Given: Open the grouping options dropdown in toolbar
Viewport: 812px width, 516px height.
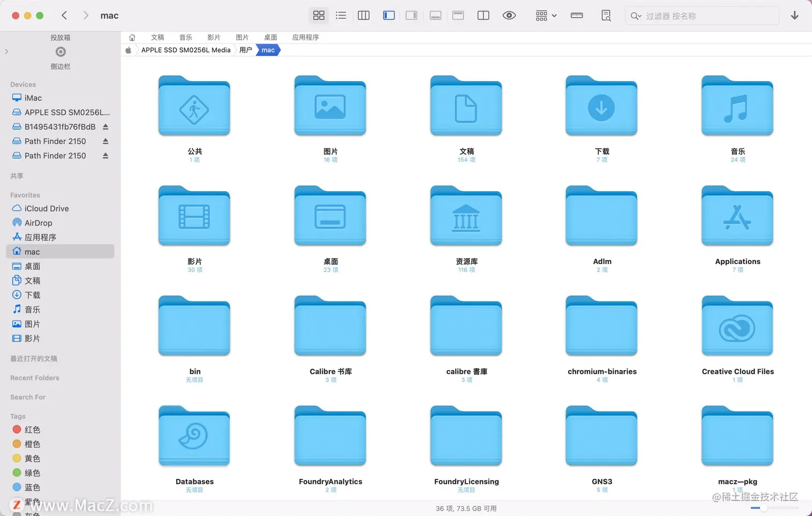Looking at the screenshot, I should point(546,16).
